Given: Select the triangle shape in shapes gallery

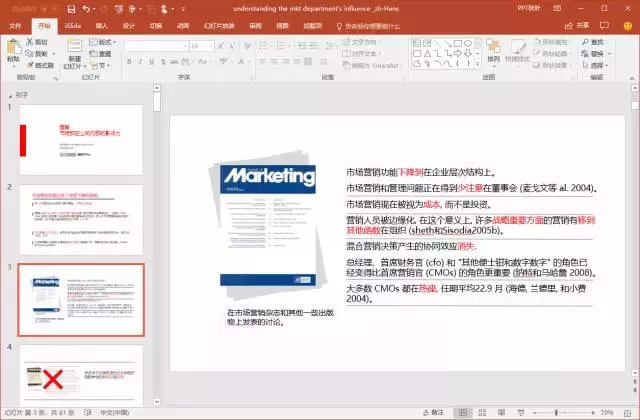Looking at the screenshot, I should [x=427, y=53].
